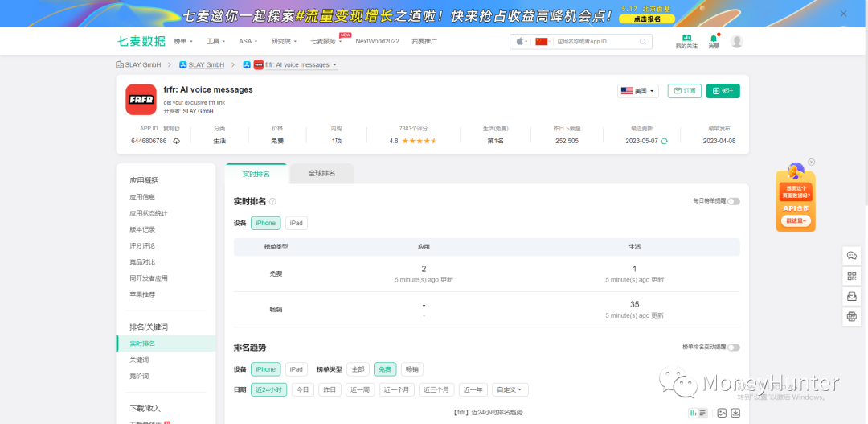
Task: Click the 复制 copy APP ID icon
Action: coord(177,128)
